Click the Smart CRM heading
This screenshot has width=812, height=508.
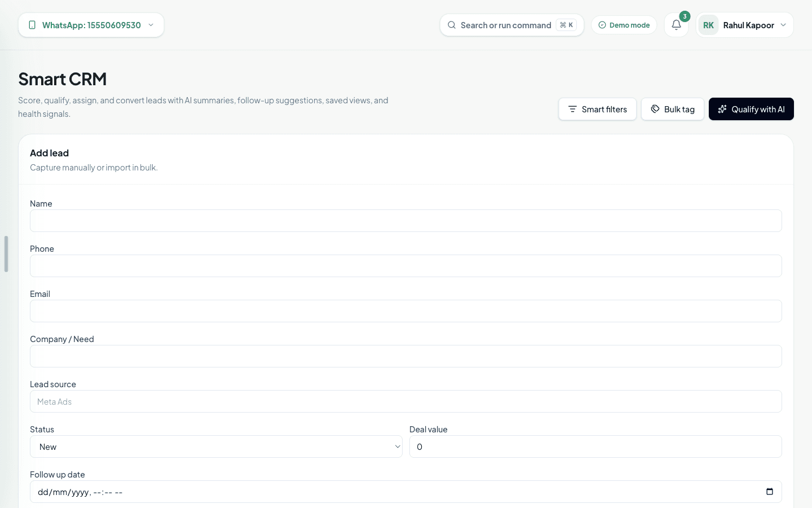point(62,78)
